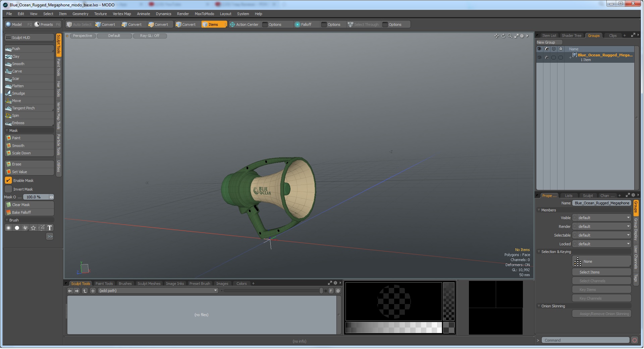Click the Clear Mask button
The height and width of the screenshot is (349, 644).
pyautogui.click(x=29, y=205)
